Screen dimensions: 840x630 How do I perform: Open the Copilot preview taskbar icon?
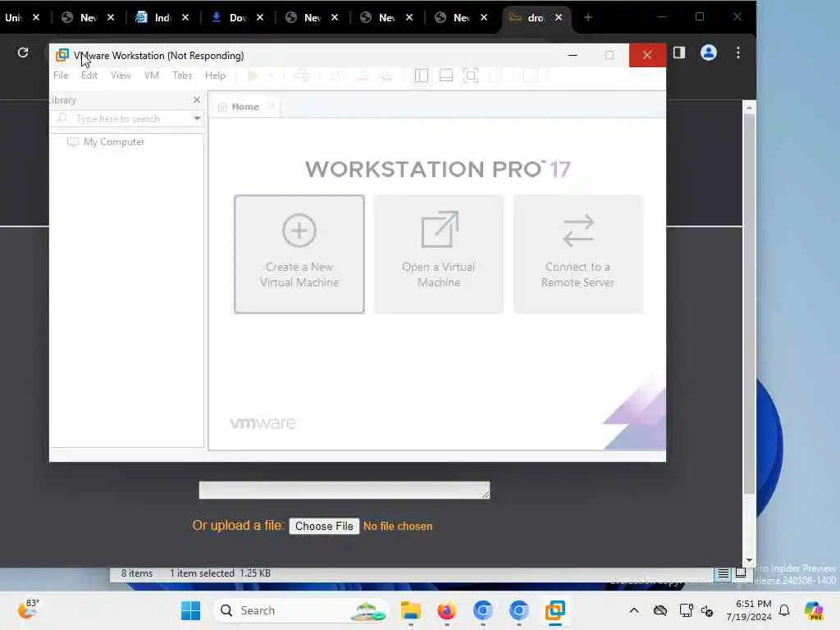point(814,610)
